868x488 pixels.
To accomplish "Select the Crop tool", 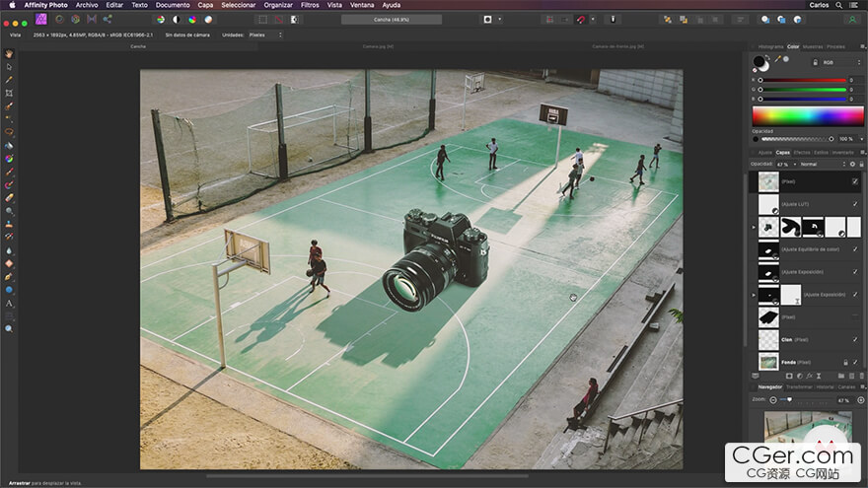I will (x=9, y=93).
